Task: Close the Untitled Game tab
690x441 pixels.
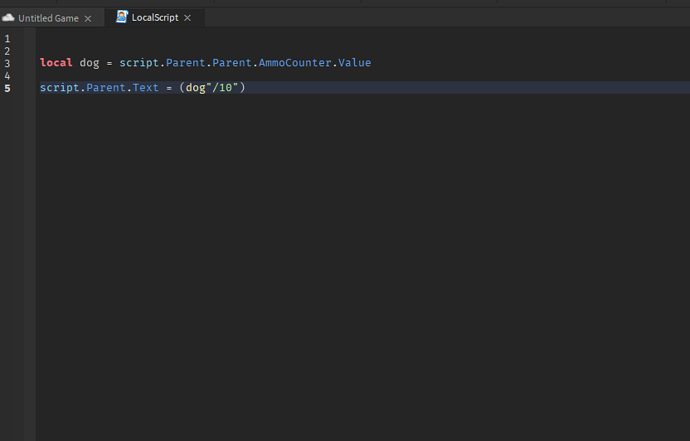Action: (88, 18)
